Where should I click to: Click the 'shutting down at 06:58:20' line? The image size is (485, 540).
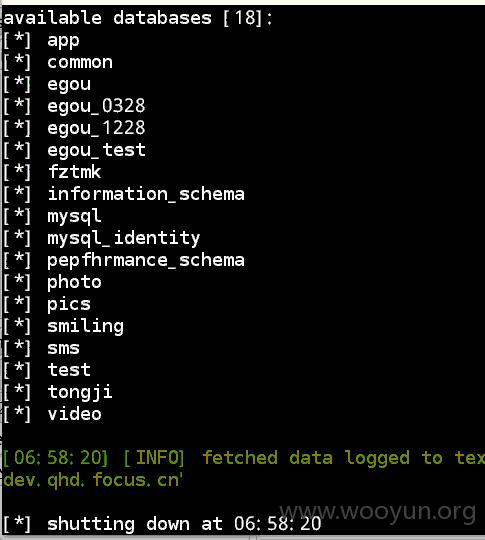184,524
